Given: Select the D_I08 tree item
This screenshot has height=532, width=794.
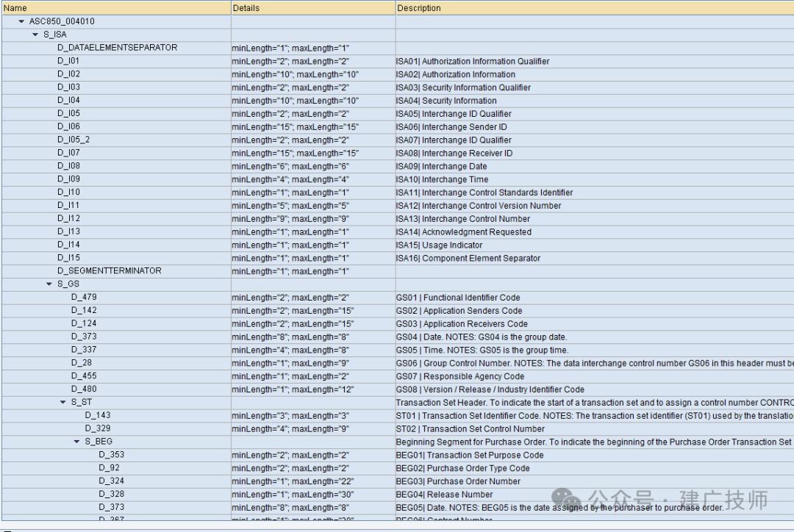Looking at the screenshot, I should tap(68, 166).
